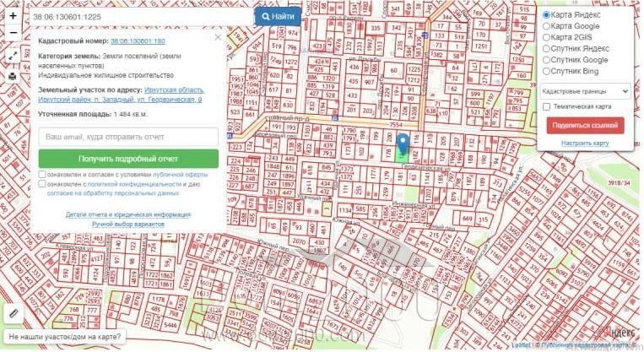Screen dimensions: 644x352
Task: Zoom out the map with minus button
Action: 13,33
